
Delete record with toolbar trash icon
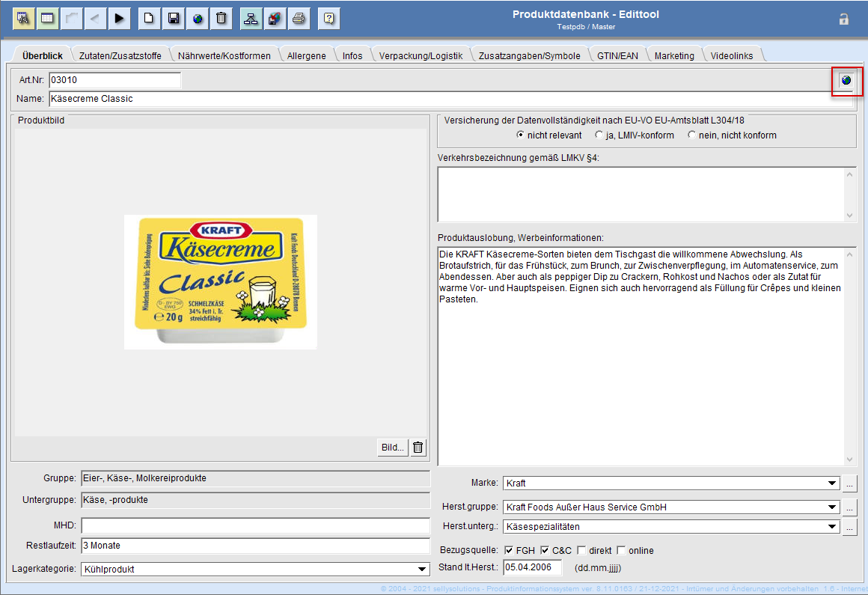point(221,19)
